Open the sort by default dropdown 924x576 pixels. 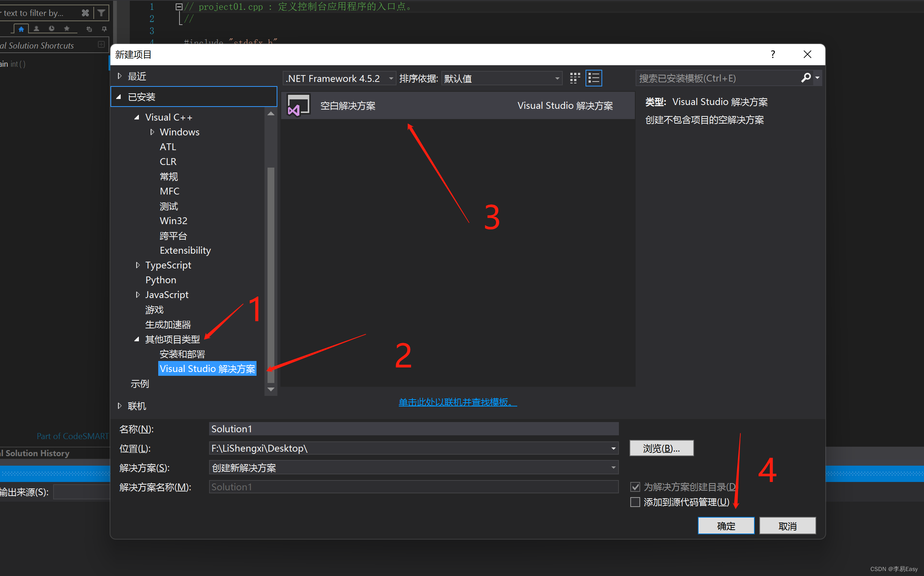coord(557,79)
